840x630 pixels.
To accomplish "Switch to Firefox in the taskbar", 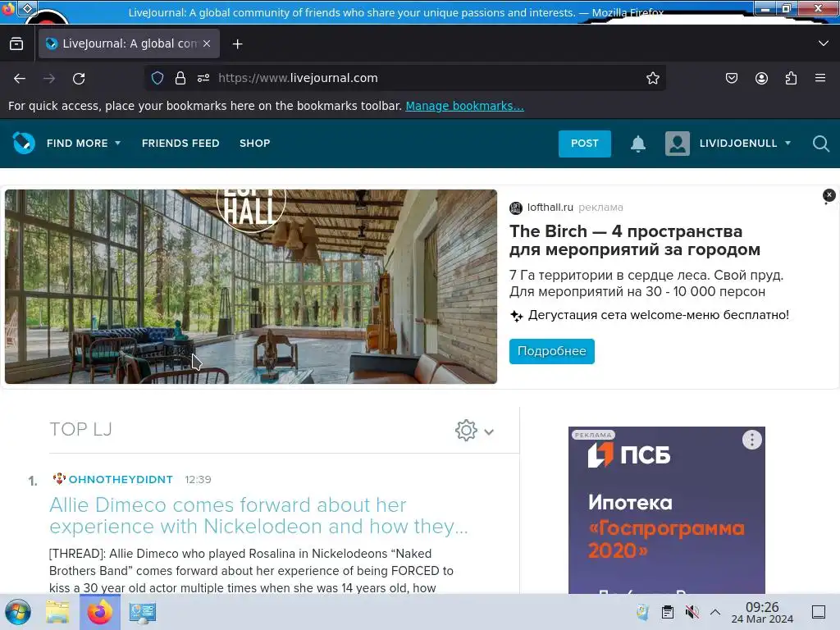I will (100, 612).
